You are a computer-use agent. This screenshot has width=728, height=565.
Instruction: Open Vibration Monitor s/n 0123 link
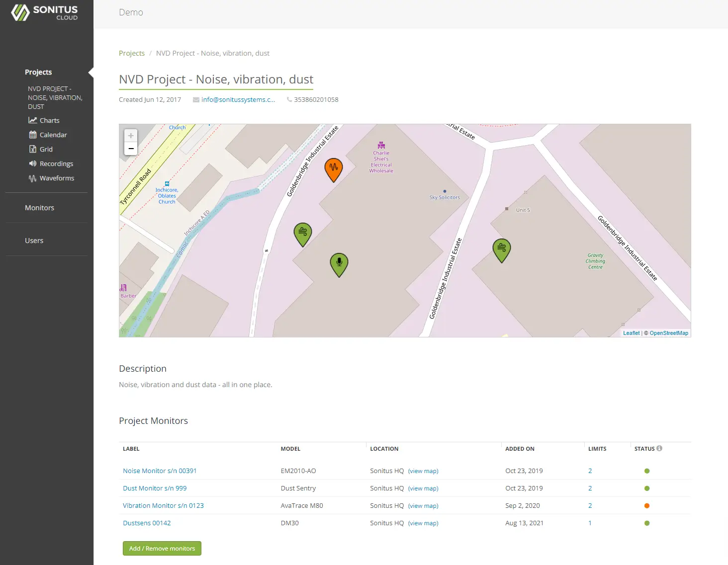pos(163,505)
